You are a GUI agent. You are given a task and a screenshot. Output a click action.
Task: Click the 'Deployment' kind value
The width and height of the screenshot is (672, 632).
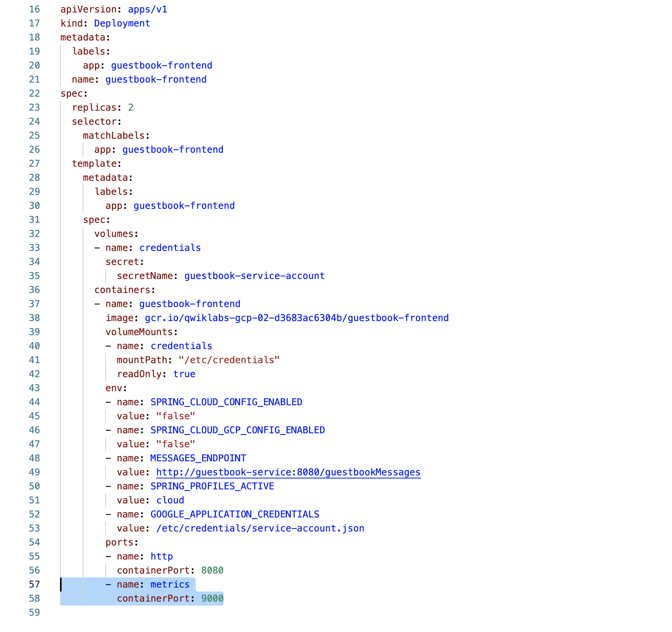(122, 23)
